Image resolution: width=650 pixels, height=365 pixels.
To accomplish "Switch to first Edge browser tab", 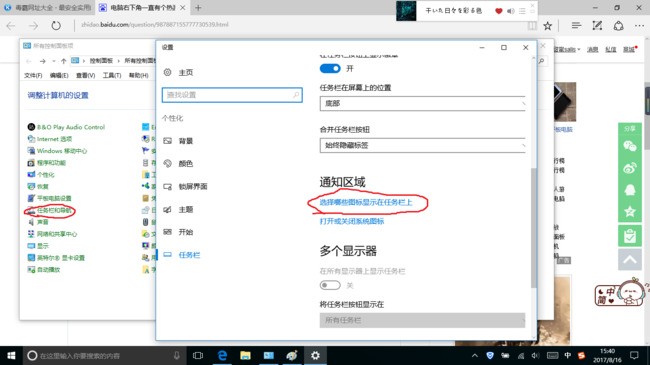I will pyautogui.click(x=47, y=7).
